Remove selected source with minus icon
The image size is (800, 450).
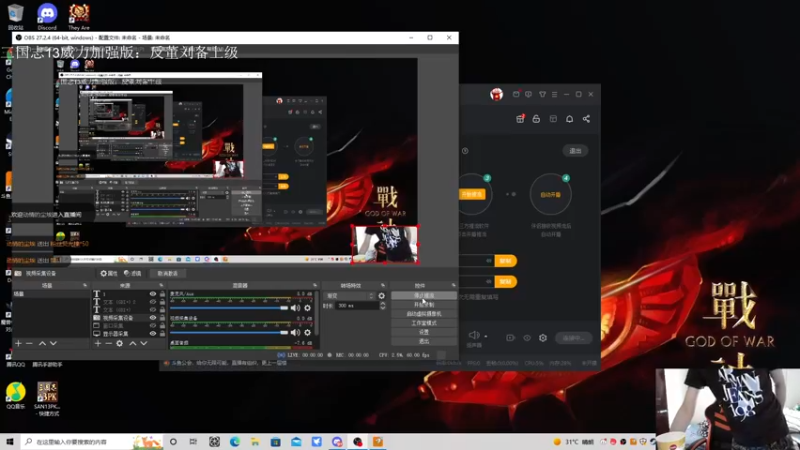click(x=108, y=343)
